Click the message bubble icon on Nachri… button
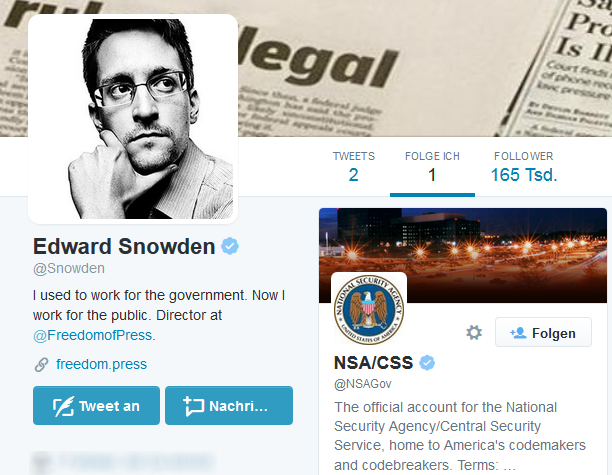612x475 pixels. [194, 406]
